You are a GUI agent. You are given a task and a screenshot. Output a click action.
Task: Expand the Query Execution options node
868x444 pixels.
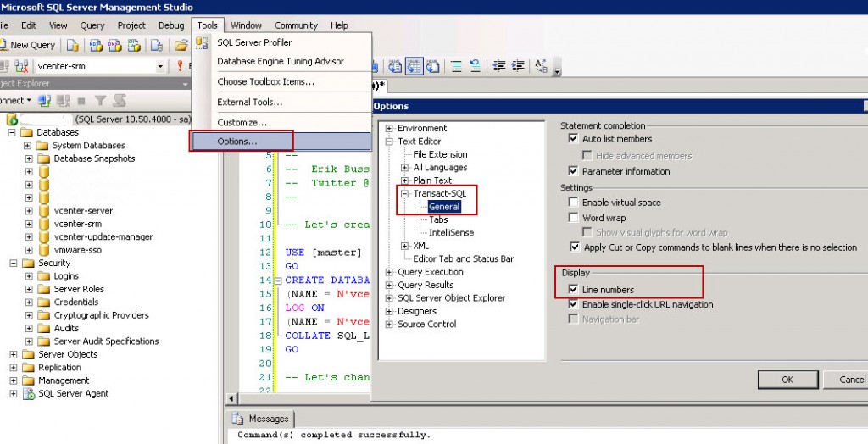coord(389,272)
